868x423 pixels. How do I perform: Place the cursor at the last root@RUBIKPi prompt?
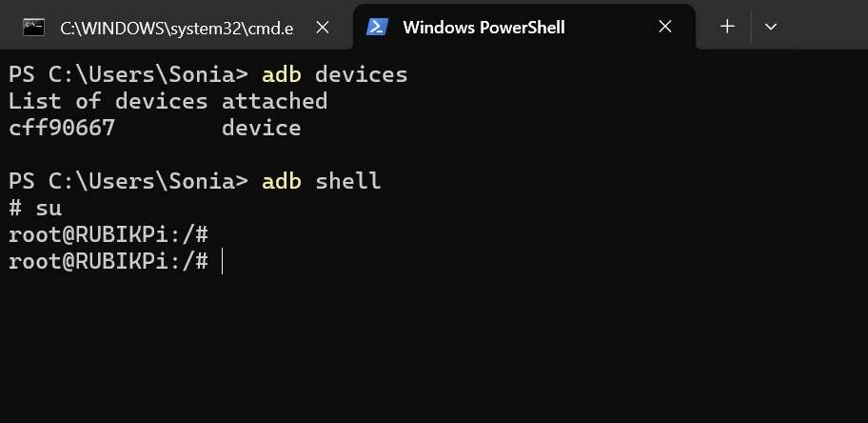click(222, 261)
